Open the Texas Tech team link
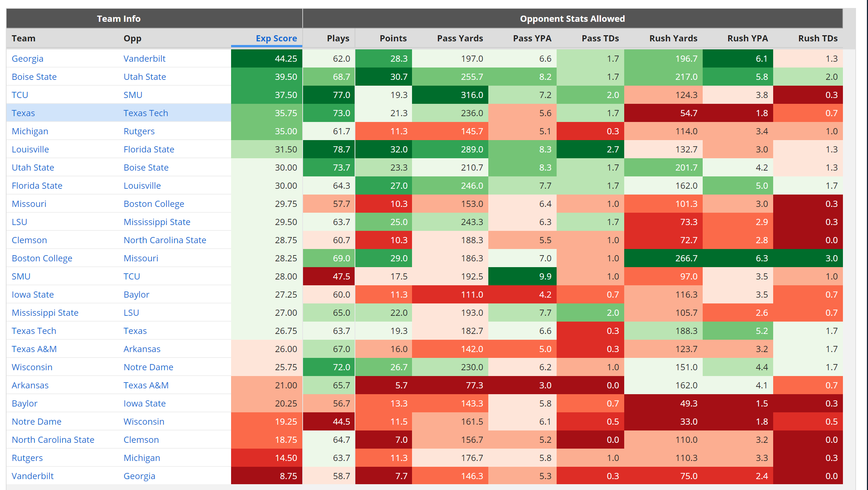This screenshot has width=868, height=490. (34, 331)
